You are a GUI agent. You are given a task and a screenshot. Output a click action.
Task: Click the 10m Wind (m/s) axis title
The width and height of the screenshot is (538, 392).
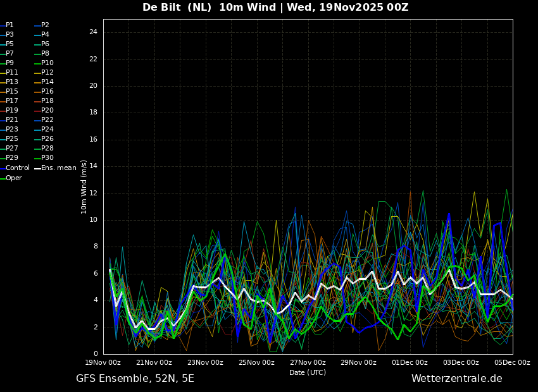click(84, 187)
